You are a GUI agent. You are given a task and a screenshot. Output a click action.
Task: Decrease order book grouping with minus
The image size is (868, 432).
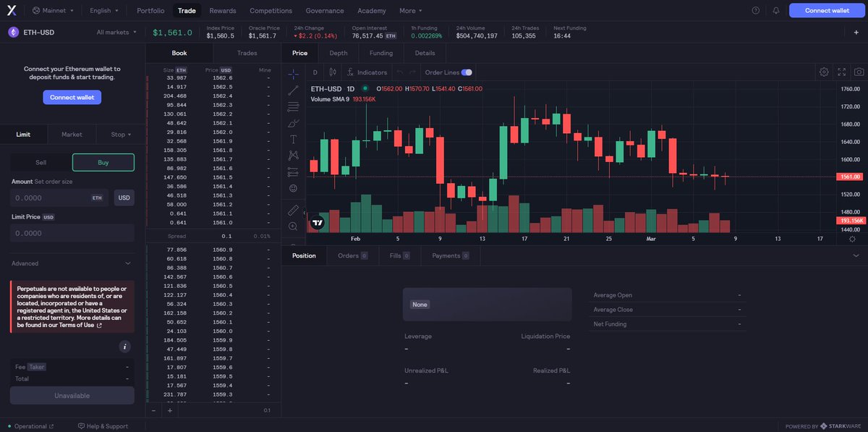[153, 410]
